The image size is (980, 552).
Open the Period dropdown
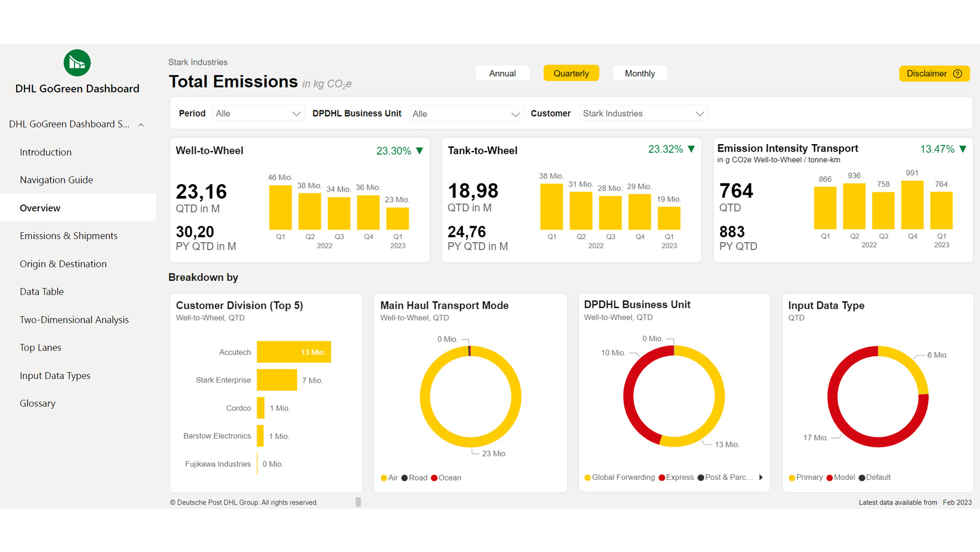(x=257, y=113)
